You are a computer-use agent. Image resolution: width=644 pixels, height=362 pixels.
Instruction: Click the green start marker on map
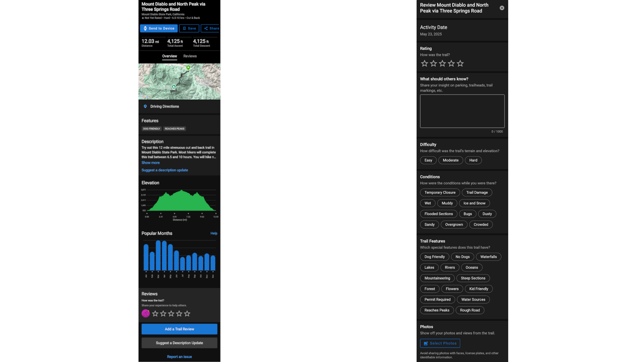point(188,68)
